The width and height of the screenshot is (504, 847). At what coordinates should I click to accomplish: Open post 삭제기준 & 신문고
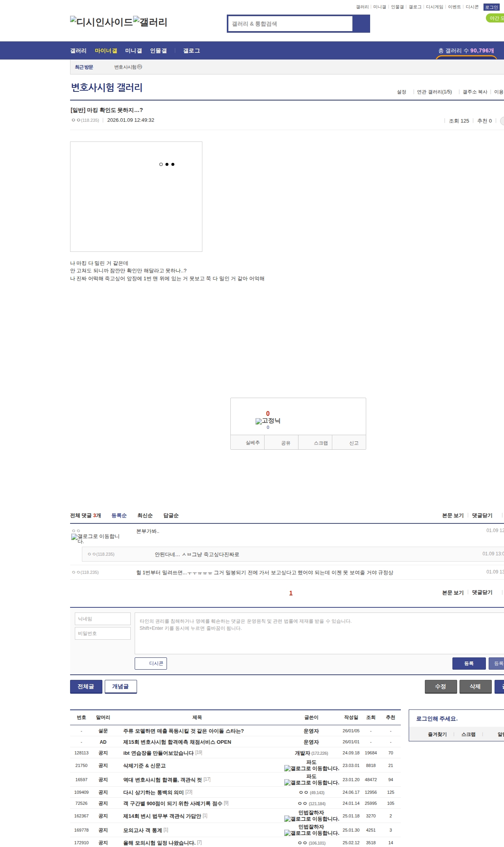(x=145, y=765)
